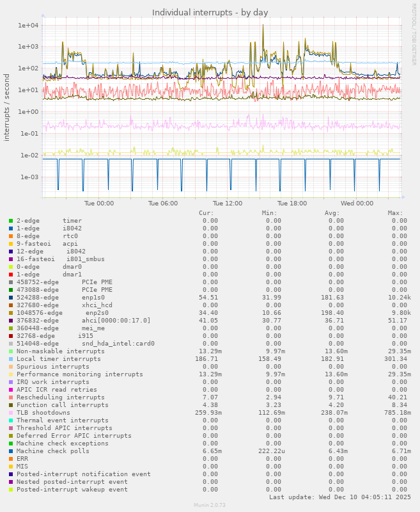Click the graph title "Individual interrupts - by day"

210,12
